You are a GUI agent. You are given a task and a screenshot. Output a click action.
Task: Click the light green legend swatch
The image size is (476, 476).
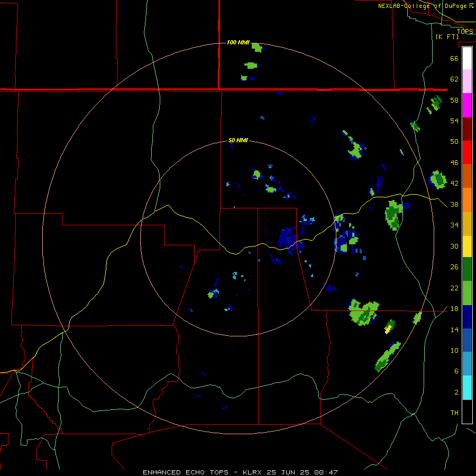[x=467, y=293]
